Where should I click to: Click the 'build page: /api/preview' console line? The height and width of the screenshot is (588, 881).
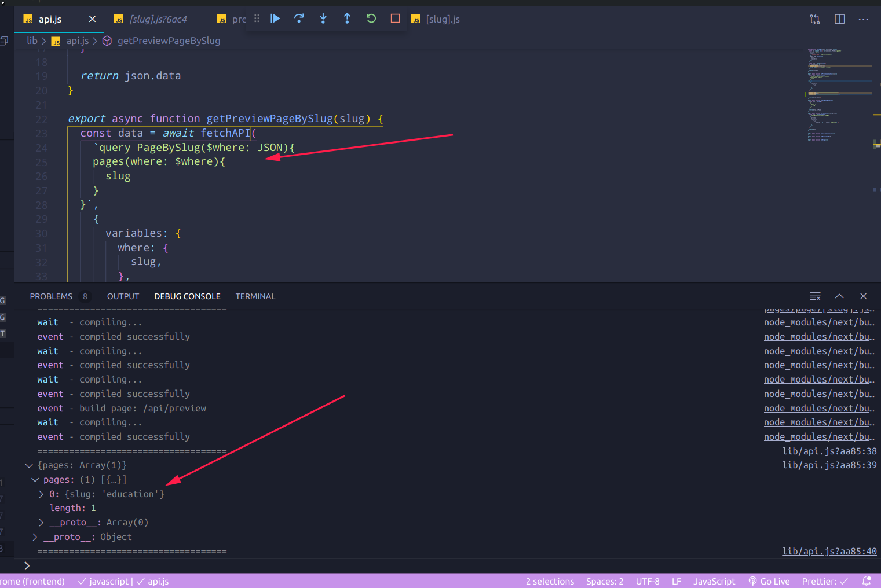coord(142,408)
